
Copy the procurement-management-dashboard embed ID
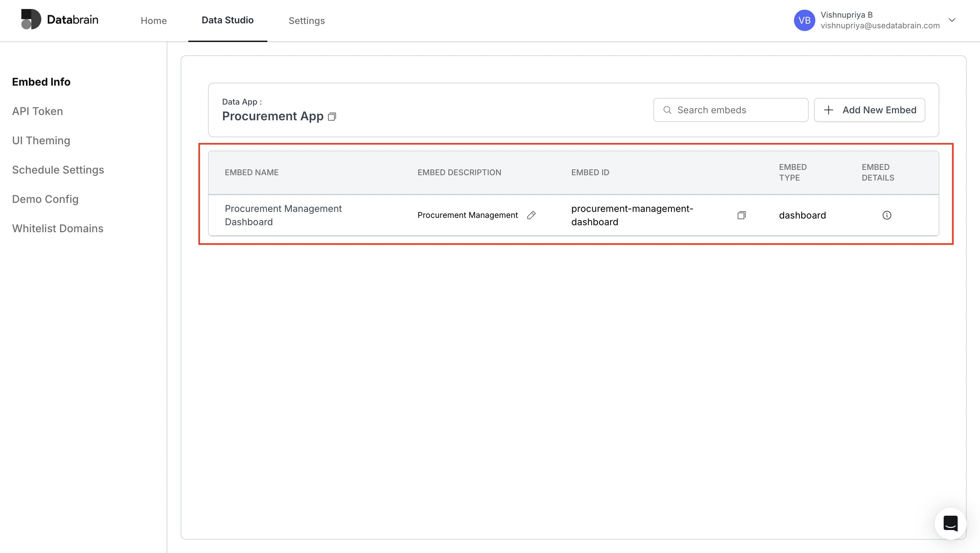click(741, 215)
